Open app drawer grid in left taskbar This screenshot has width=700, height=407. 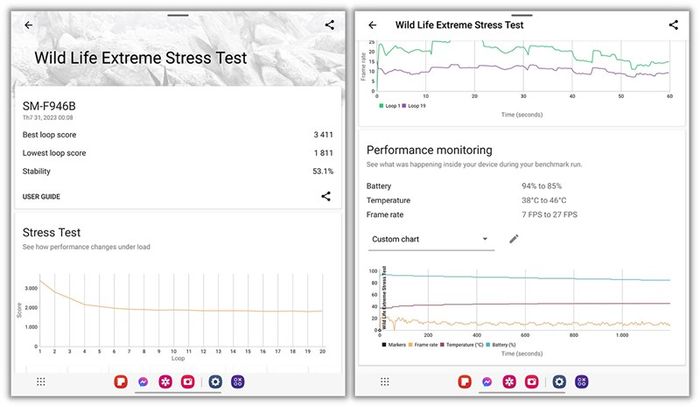[x=41, y=382]
